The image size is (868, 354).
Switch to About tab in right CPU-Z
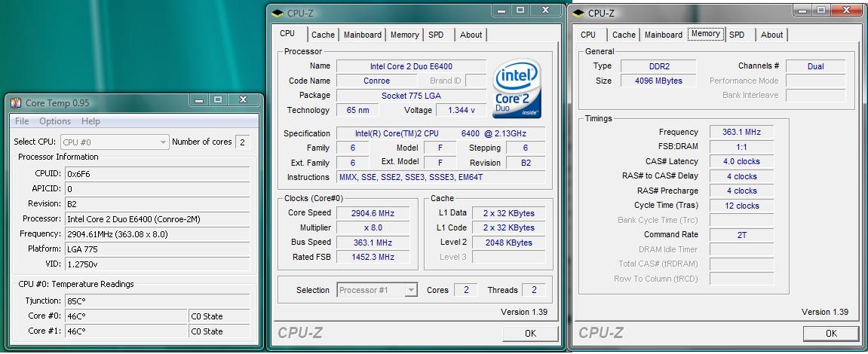point(771,35)
